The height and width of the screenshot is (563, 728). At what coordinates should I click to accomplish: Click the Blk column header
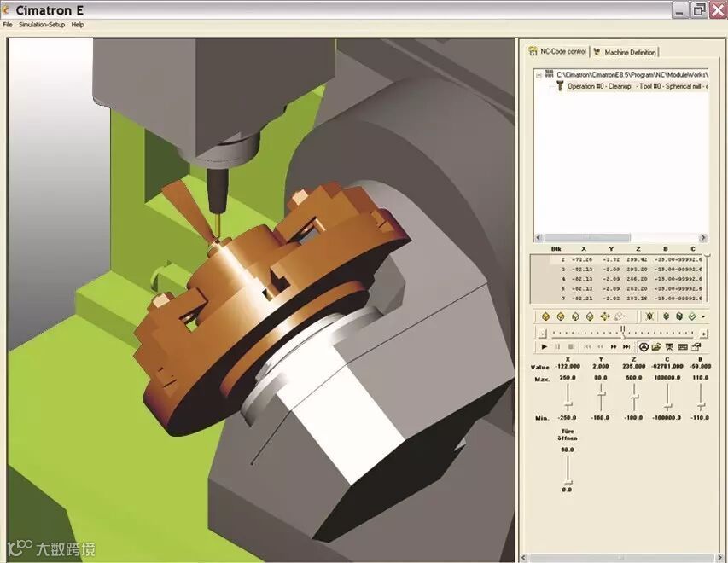(x=556, y=249)
